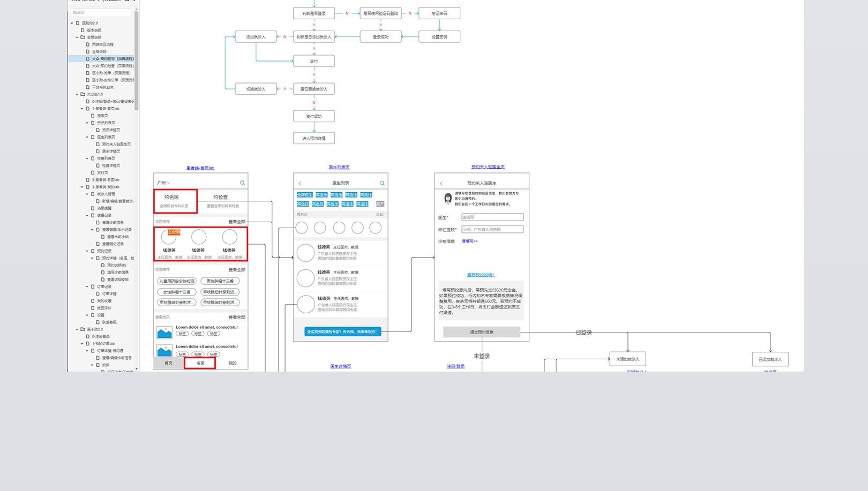Click the search icon on 医生列表 header
This screenshot has height=491, width=868.
382,183
